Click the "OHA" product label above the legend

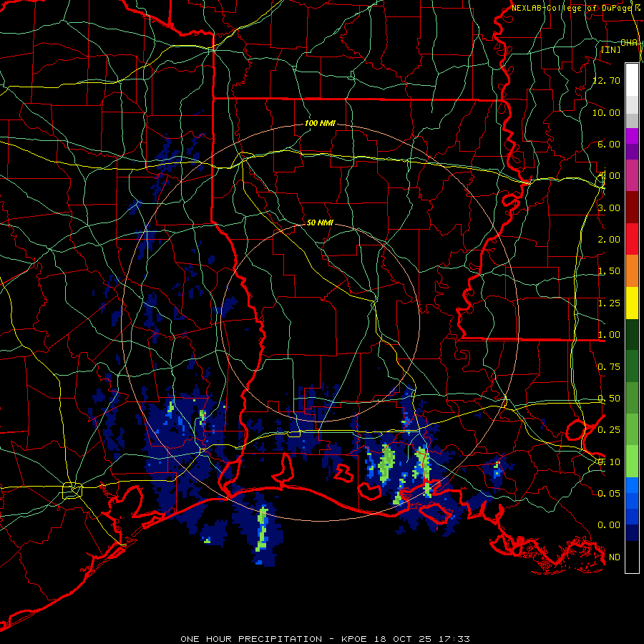click(629, 43)
